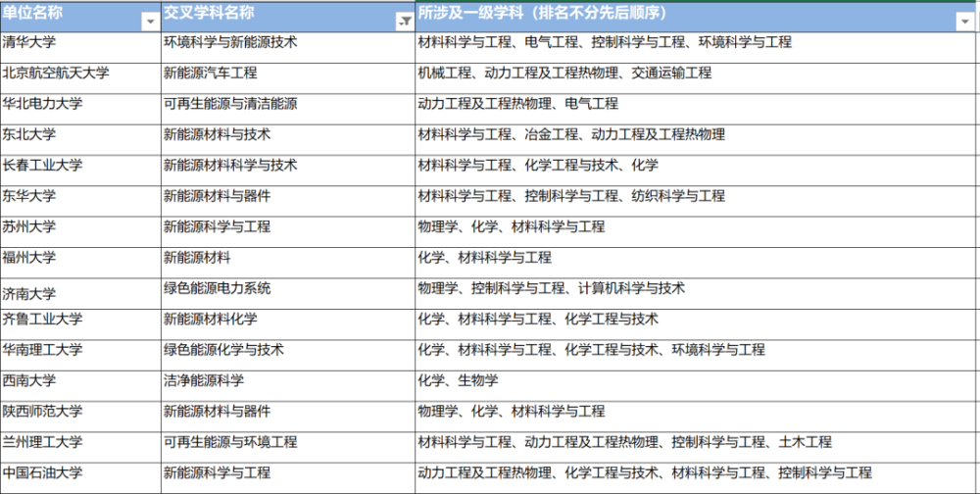Click 物理学、化学、材料科学与工程 in the 苏州大学 row
The image size is (980, 494).
click(695, 231)
